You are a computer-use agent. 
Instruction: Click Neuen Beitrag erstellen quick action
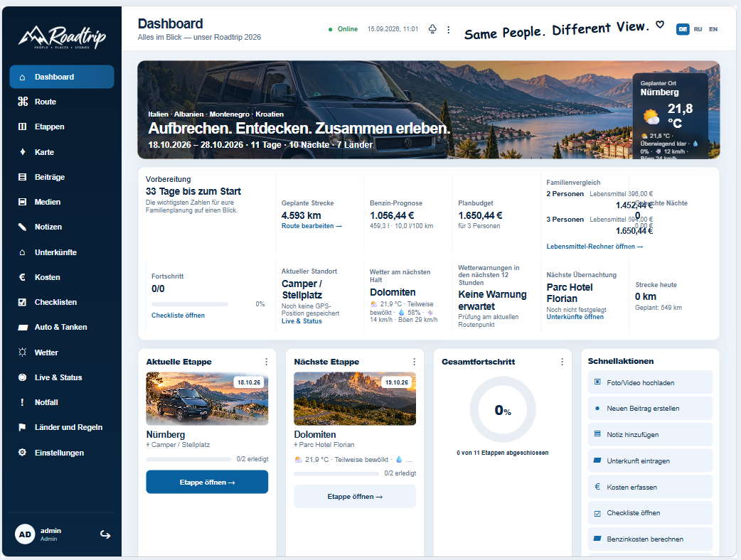[650, 409]
